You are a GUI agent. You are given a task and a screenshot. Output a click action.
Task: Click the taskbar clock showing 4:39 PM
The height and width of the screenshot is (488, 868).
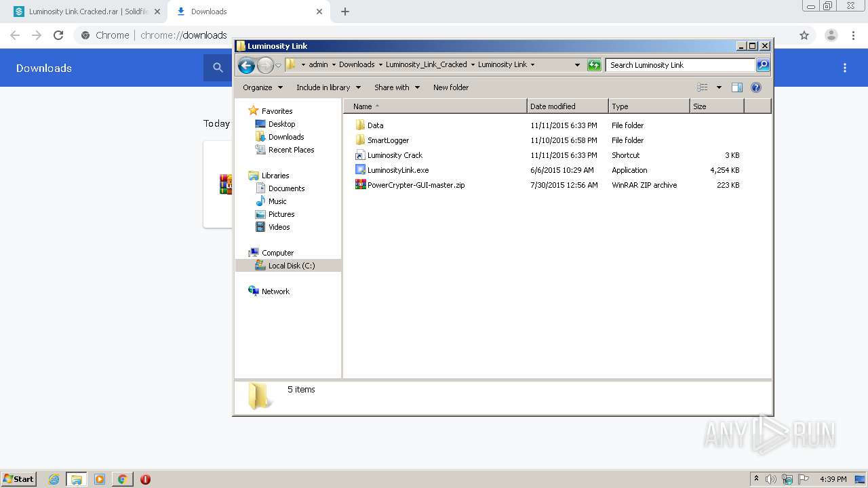[x=833, y=479]
